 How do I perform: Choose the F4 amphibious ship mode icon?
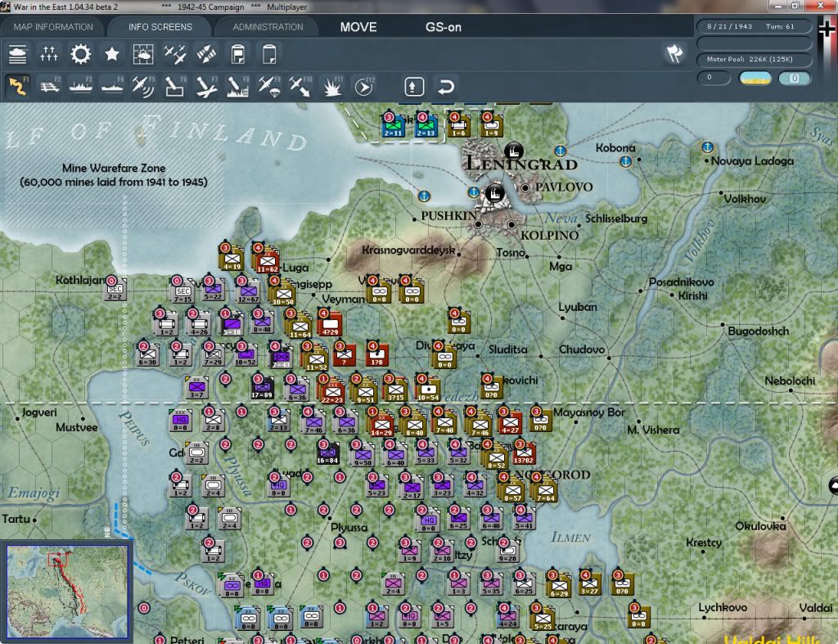(x=111, y=86)
